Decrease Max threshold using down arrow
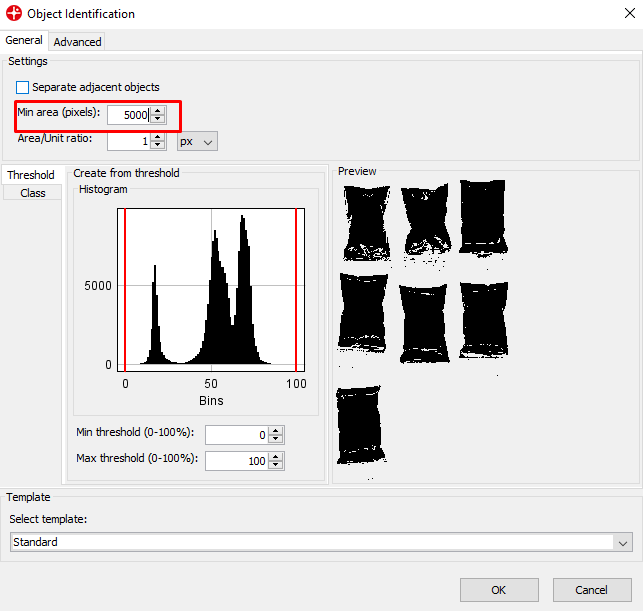Image resolution: width=643 pixels, height=611 pixels. click(x=277, y=465)
